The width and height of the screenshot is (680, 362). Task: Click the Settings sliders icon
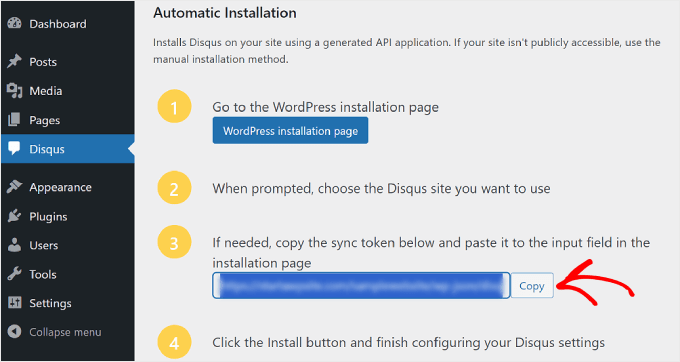click(14, 303)
